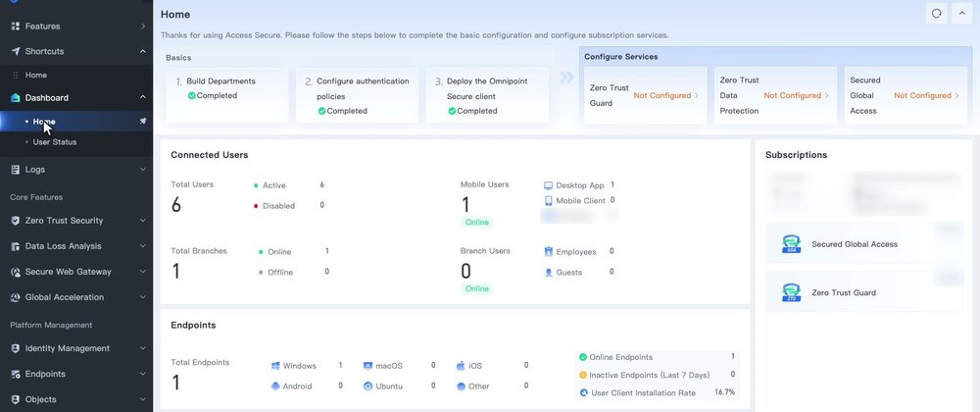Click the Dashboard icon in the sidebar
The height and width of the screenshot is (412, 980).
pyautogui.click(x=16, y=97)
